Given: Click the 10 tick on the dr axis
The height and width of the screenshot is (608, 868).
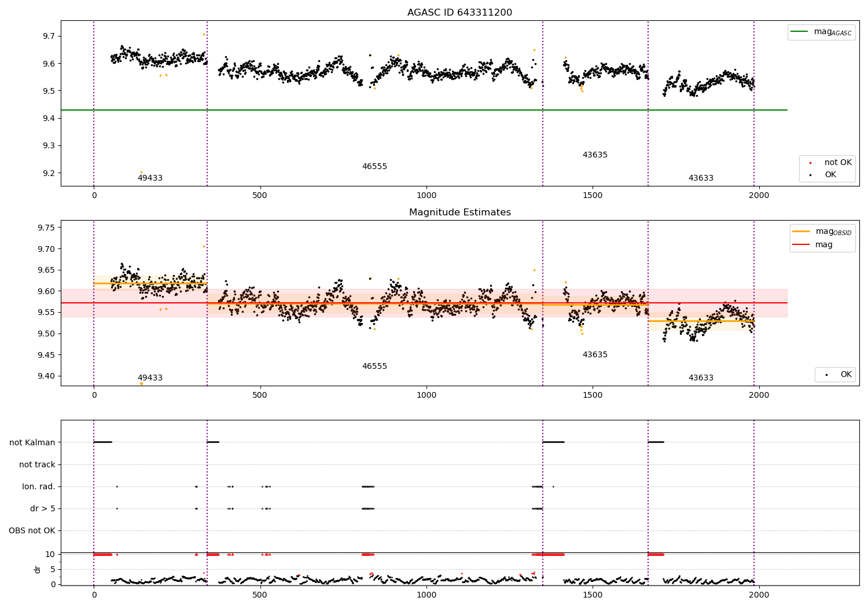Looking at the screenshot, I should pos(51,555).
